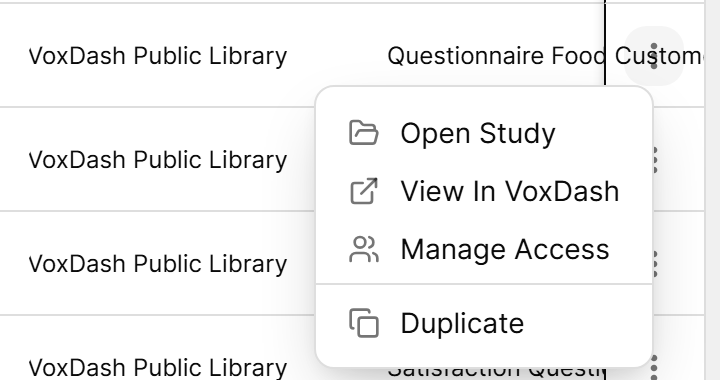Open three-dot menu on Satisfaction row
The width and height of the screenshot is (720, 380).
pos(655,367)
